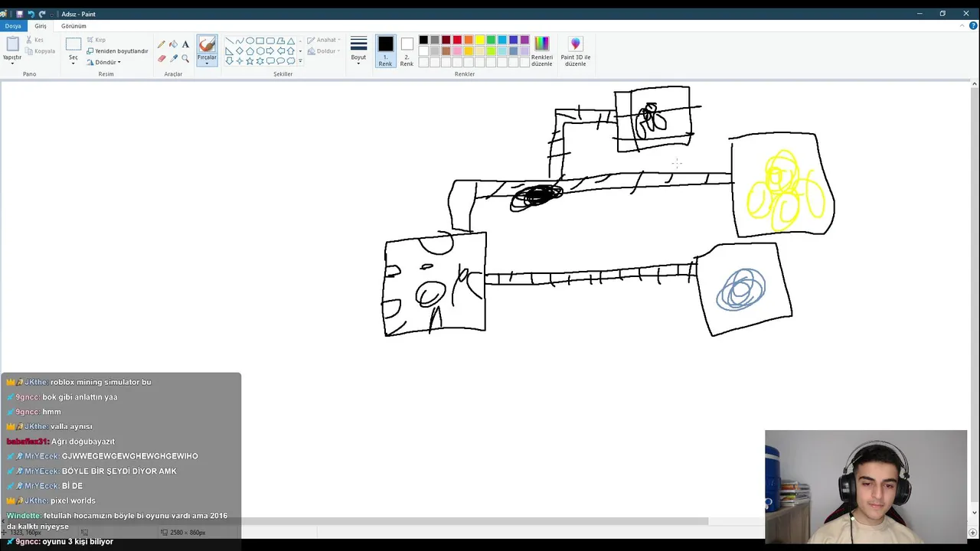Open Customize Quick Access Toolbar arrow
This screenshot has width=980, height=551.
point(51,14)
